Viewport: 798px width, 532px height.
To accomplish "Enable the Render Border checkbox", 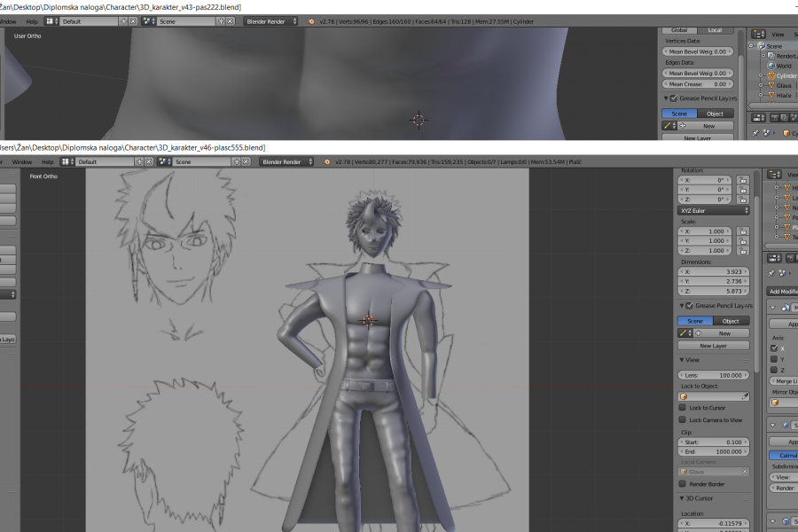I will point(683,483).
